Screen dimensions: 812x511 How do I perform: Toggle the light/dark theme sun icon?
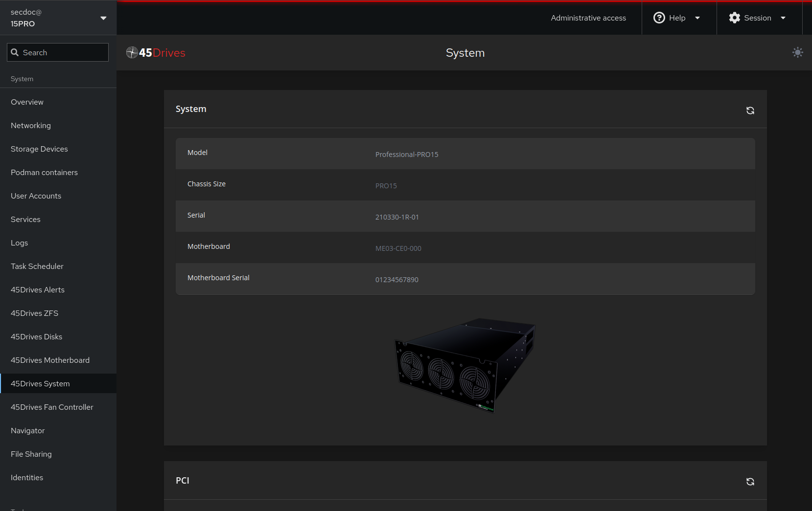[797, 52]
